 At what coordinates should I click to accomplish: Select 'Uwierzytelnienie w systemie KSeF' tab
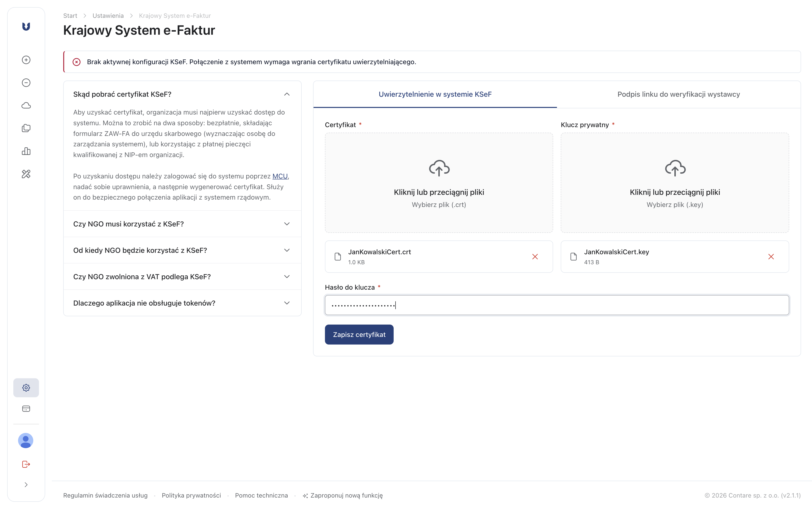pyautogui.click(x=435, y=94)
